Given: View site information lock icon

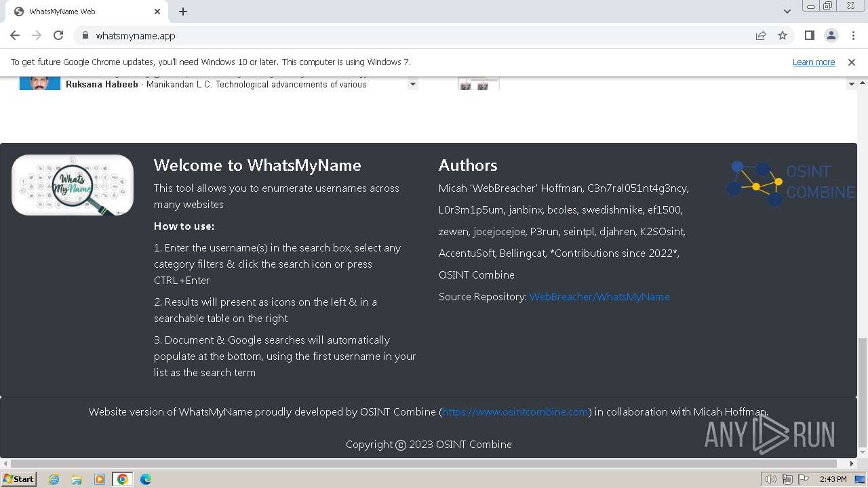Looking at the screenshot, I should click(85, 35).
